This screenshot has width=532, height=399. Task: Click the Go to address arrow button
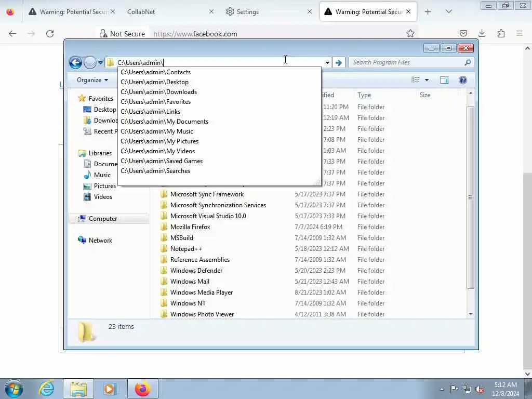click(x=338, y=63)
